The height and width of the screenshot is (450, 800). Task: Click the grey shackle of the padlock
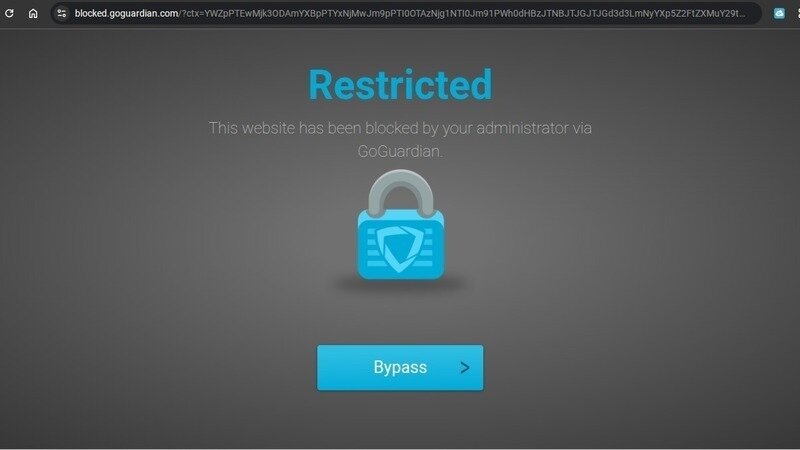point(401,192)
